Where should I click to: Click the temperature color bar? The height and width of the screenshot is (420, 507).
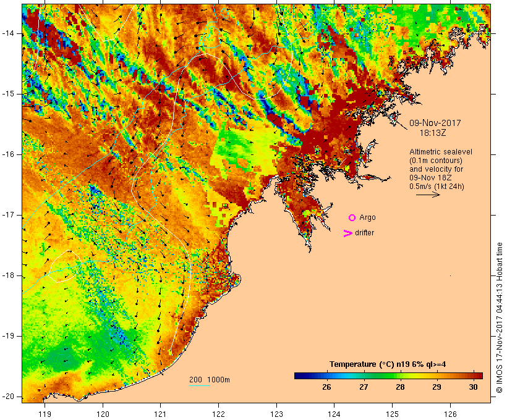[x=388, y=376]
